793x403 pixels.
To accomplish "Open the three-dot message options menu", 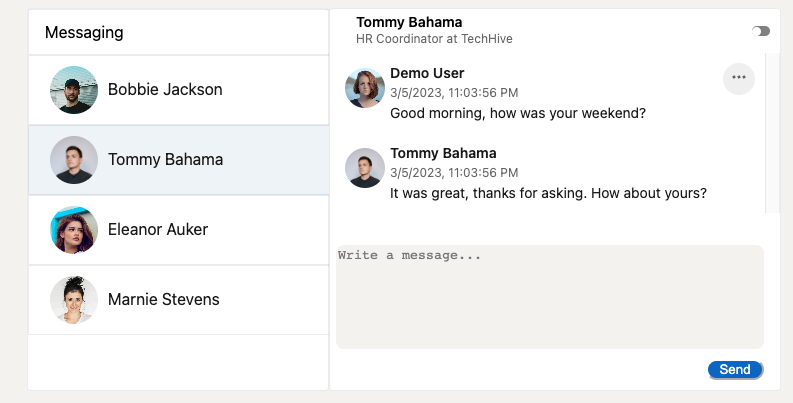I will point(739,78).
